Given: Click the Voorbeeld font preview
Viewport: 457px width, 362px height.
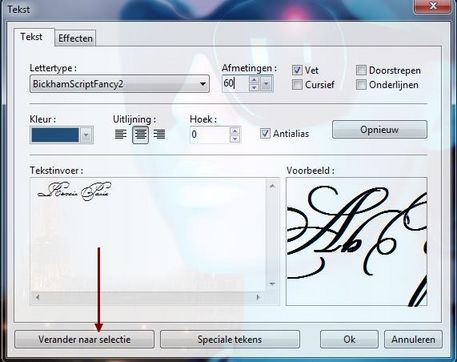Looking at the screenshot, I should [x=356, y=242].
